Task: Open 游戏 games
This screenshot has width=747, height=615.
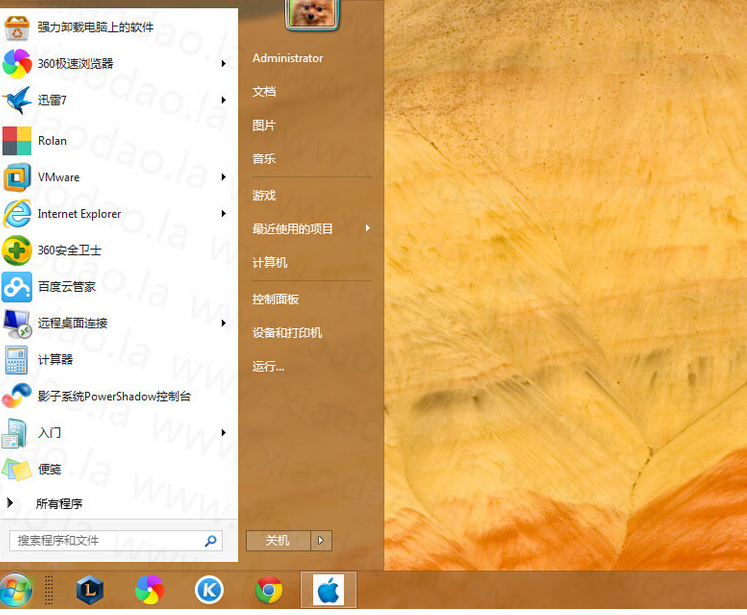Action: coord(264,195)
